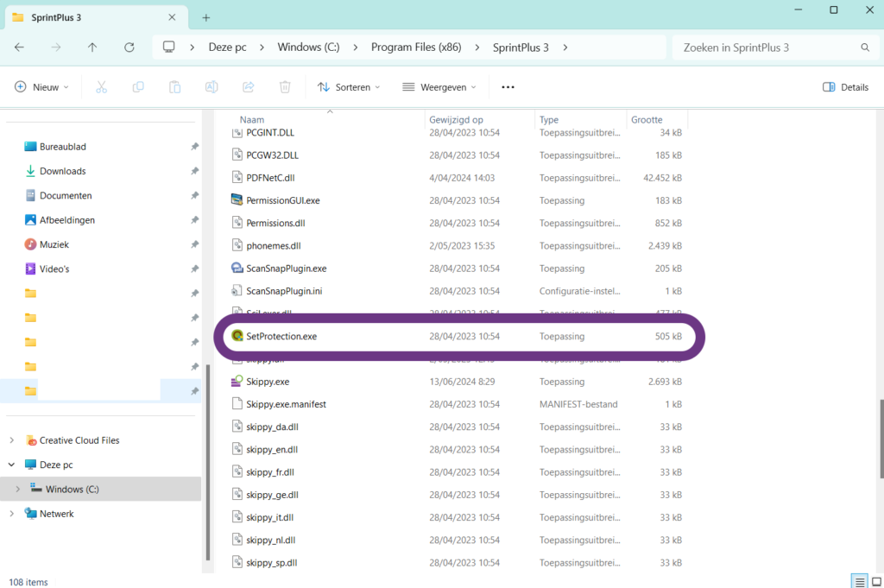The image size is (884, 588).
Task: Navigate to Program Files (x86) breadcrumb
Action: [x=414, y=47]
